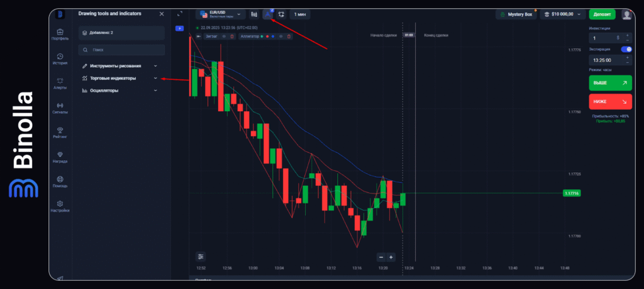Open the Сигналы signals panel
644x289 pixels.
coord(60,107)
